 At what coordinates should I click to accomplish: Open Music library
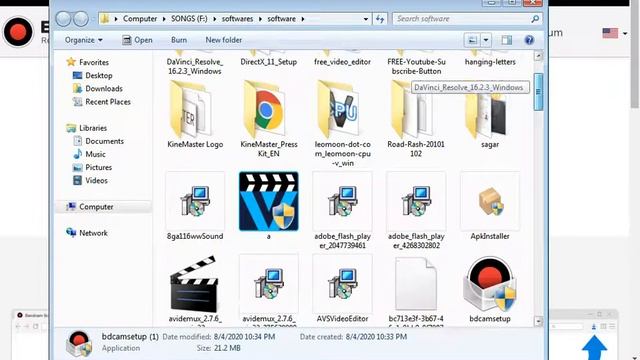89,154
